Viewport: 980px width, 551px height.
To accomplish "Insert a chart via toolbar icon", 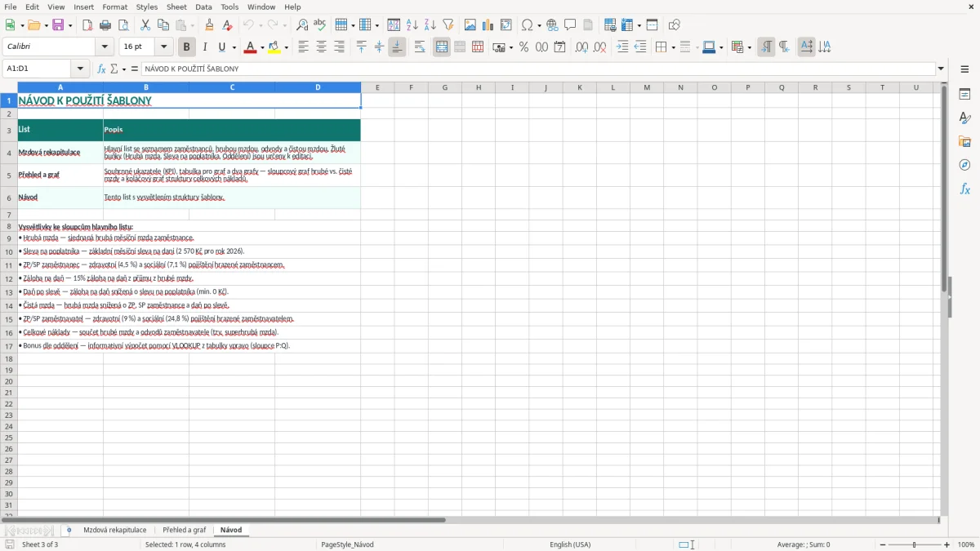I will (488, 25).
